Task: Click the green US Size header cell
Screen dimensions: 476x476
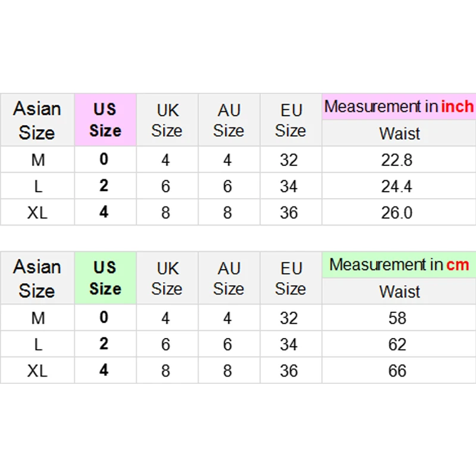Action: tap(105, 278)
